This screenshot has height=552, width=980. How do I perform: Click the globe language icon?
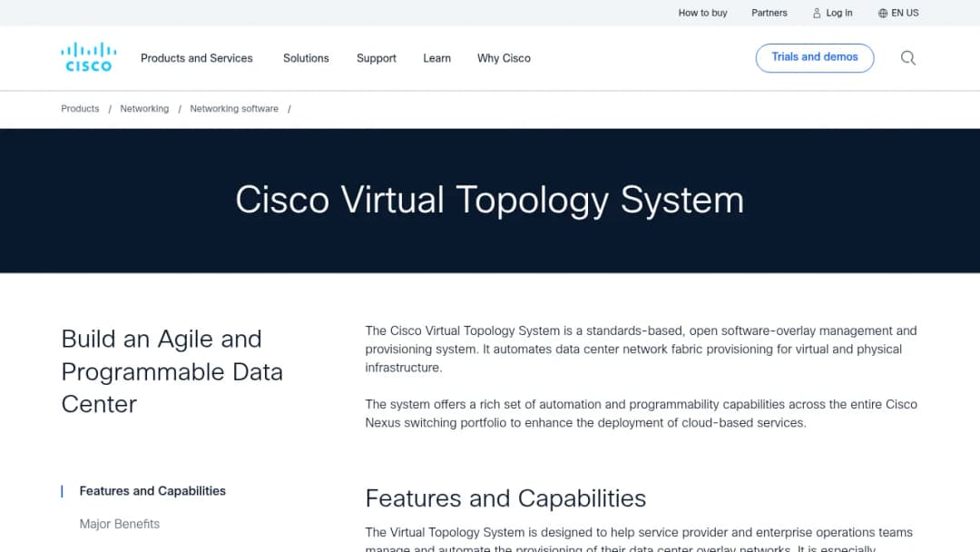click(883, 13)
